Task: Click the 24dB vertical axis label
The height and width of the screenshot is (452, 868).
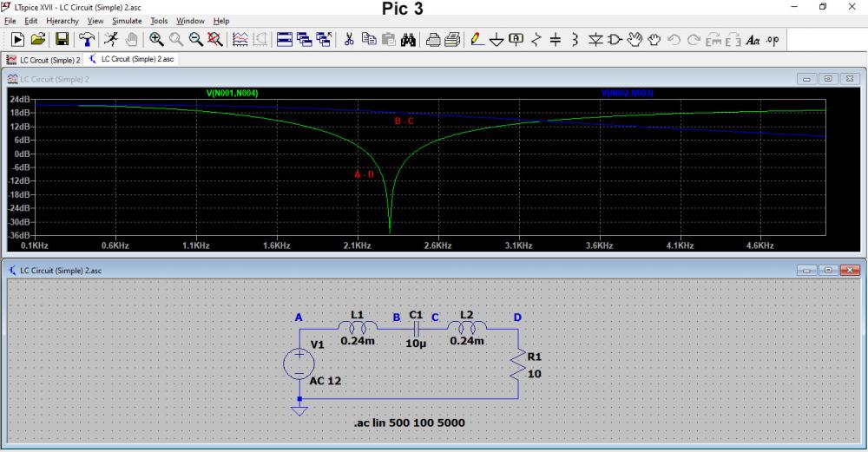Action: coord(20,99)
